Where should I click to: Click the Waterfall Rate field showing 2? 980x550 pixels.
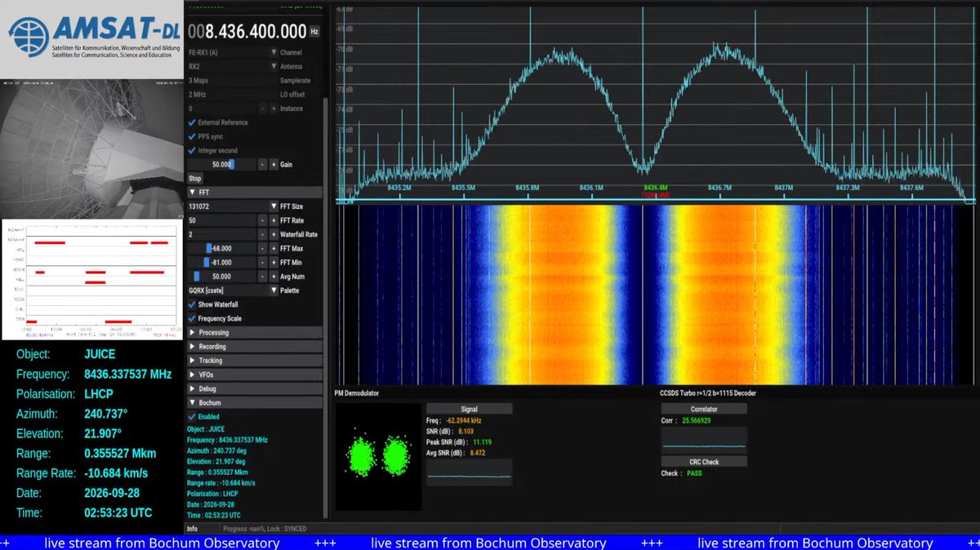click(x=221, y=234)
